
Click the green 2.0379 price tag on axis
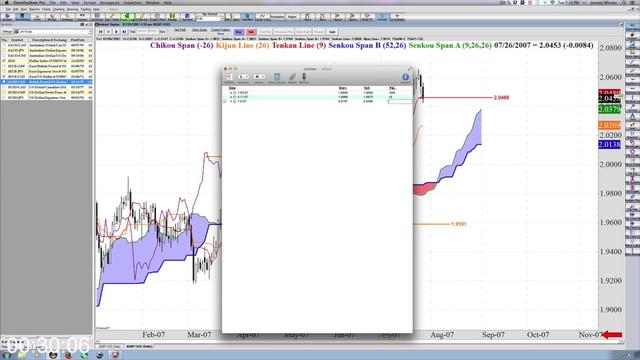pyautogui.click(x=609, y=109)
